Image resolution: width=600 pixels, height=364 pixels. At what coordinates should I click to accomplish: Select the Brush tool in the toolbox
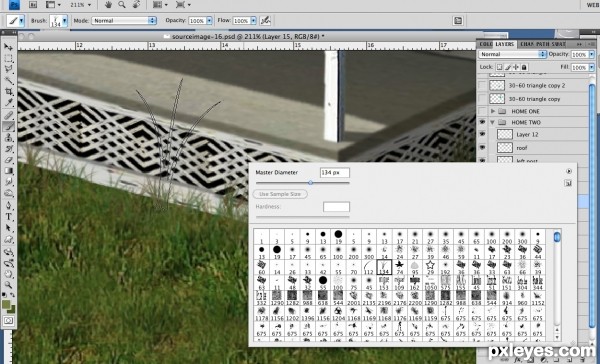click(8, 126)
